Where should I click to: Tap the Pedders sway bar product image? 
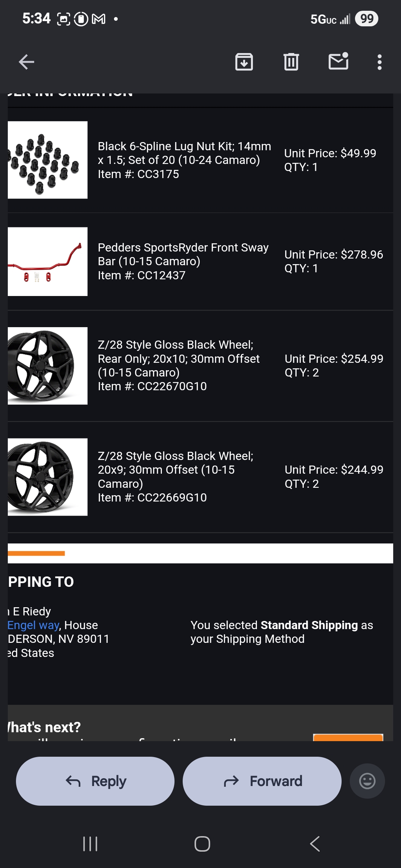click(48, 262)
